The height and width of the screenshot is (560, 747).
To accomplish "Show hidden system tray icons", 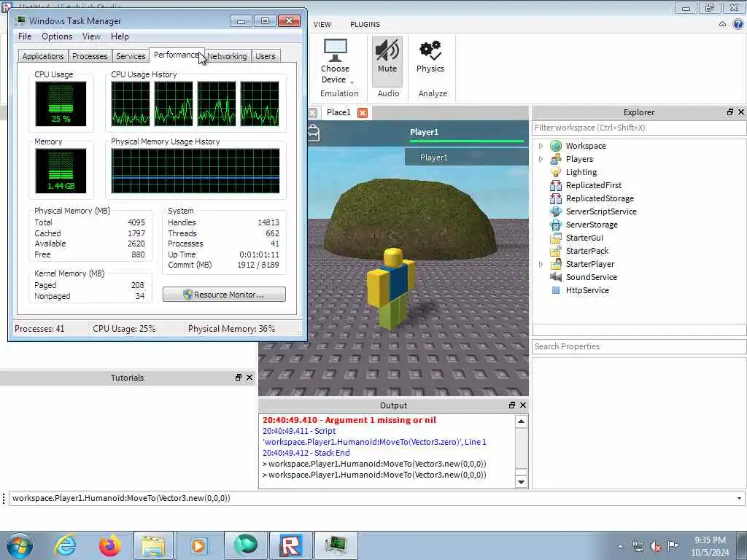I will [x=620, y=546].
